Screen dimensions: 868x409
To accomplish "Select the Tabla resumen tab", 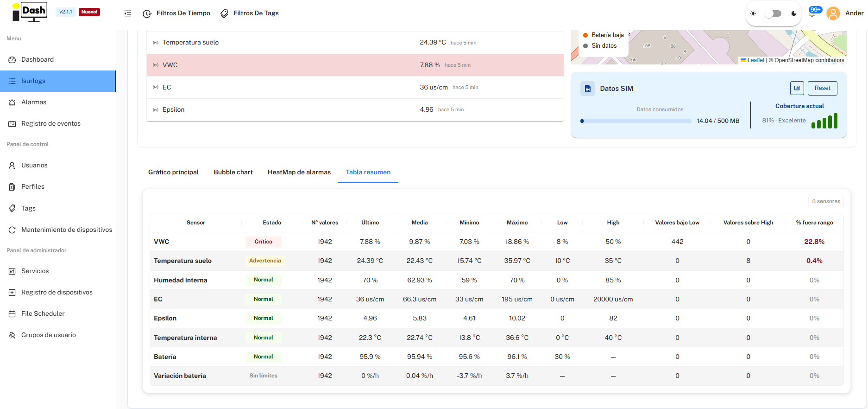I will pos(368,172).
